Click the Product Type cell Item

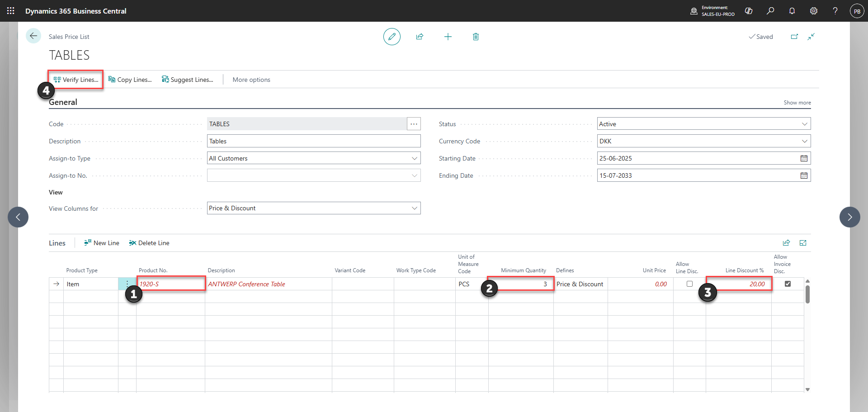(x=90, y=284)
